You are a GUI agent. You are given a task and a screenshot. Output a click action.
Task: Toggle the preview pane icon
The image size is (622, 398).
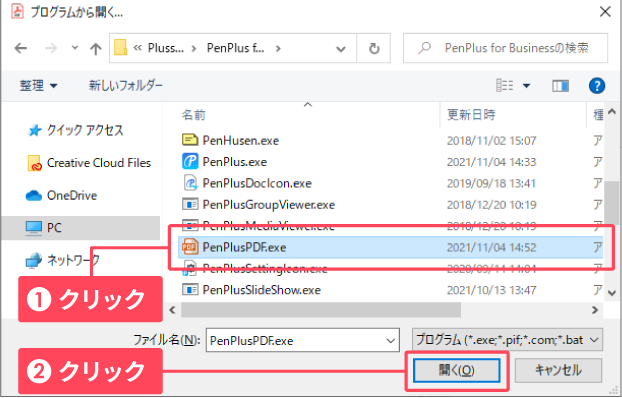[x=560, y=86]
